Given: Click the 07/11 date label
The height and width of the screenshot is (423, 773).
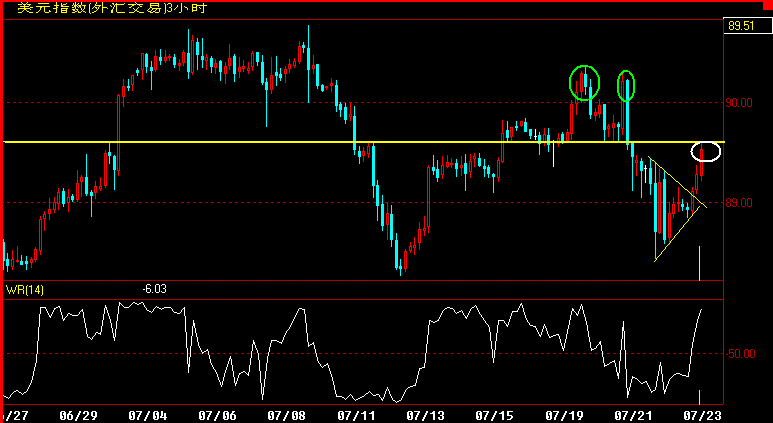Looking at the screenshot, I should (355, 415).
